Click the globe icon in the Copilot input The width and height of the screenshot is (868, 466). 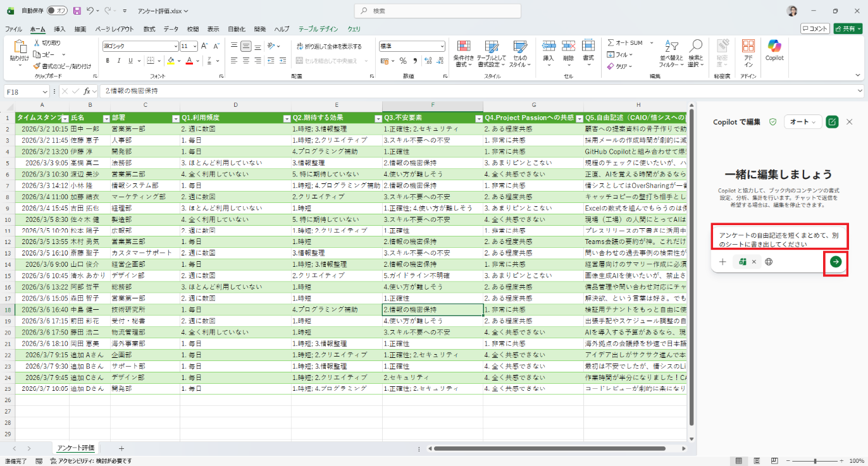pos(769,262)
